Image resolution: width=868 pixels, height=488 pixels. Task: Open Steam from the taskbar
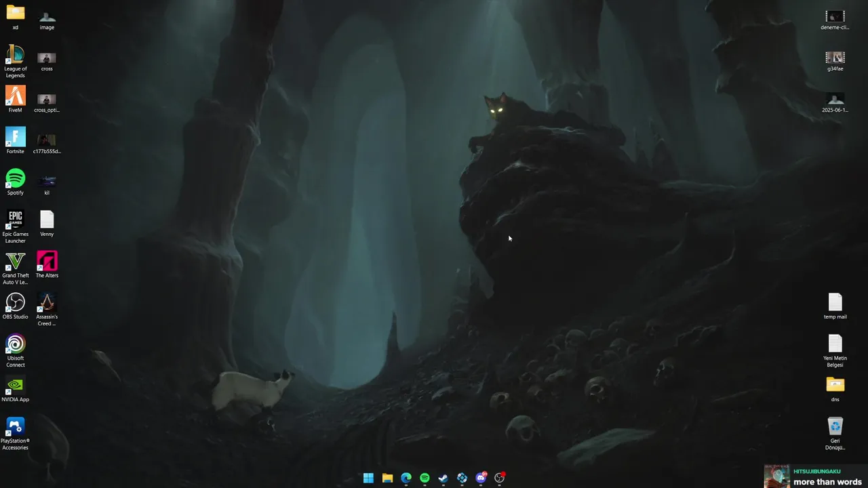tap(443, 478)
